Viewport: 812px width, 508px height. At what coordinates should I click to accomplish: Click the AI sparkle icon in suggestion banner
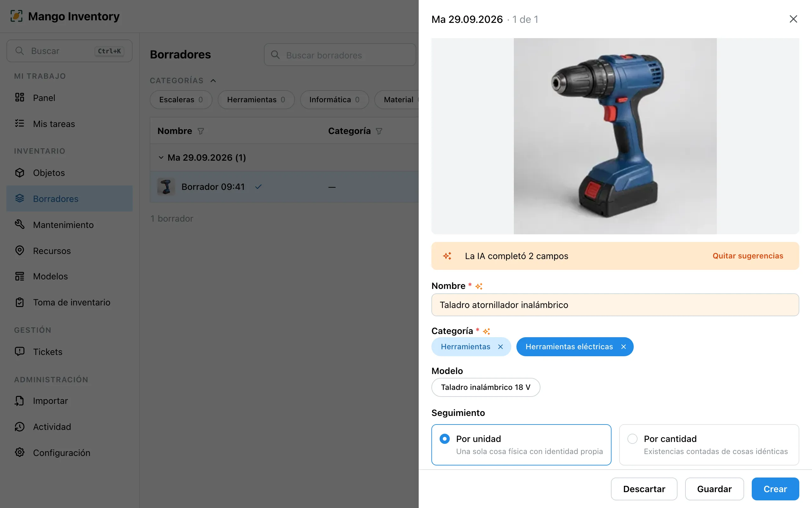(447, 256)
